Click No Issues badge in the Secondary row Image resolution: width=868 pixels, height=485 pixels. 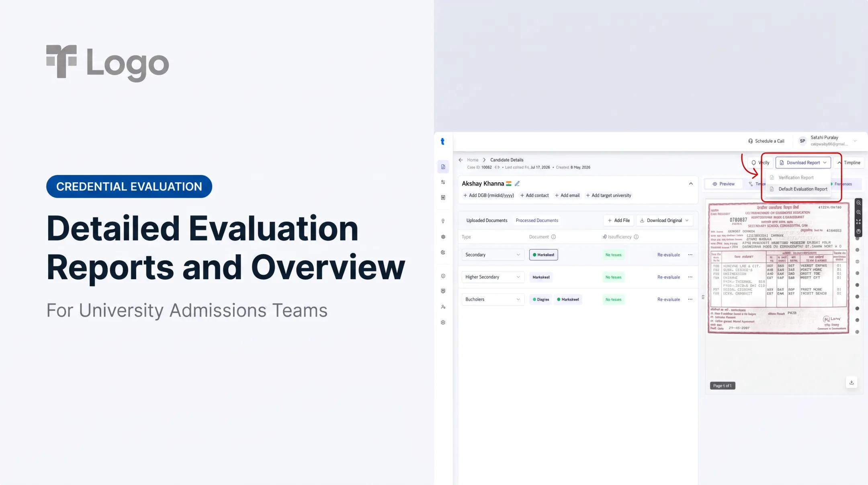613,255
